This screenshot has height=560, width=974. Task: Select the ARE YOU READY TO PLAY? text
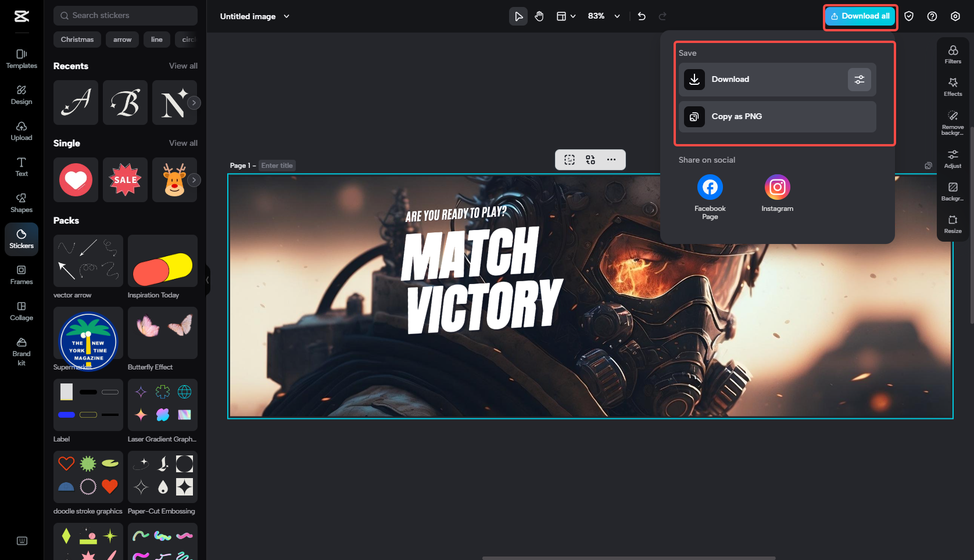click(x=456, y=214)
